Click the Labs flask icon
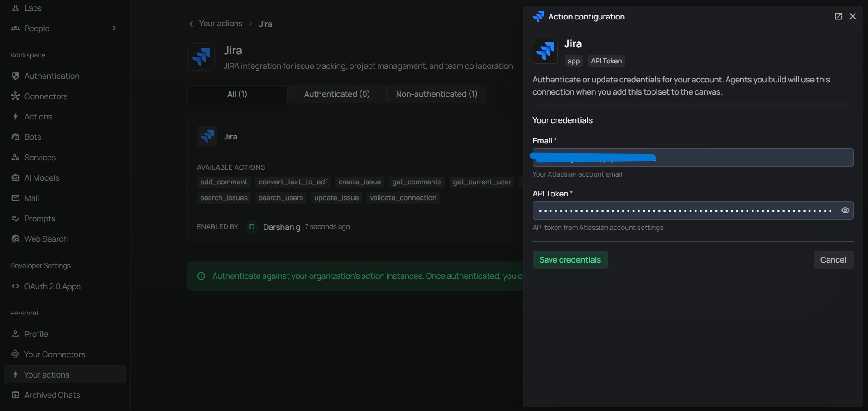The image size is (868, 411). (x=15, y=8)
